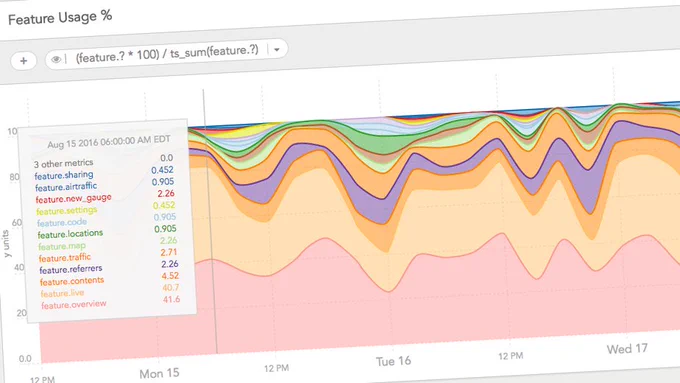Select feature.code legend entry
The image size is (680, 383).
[x=62, y=223]
